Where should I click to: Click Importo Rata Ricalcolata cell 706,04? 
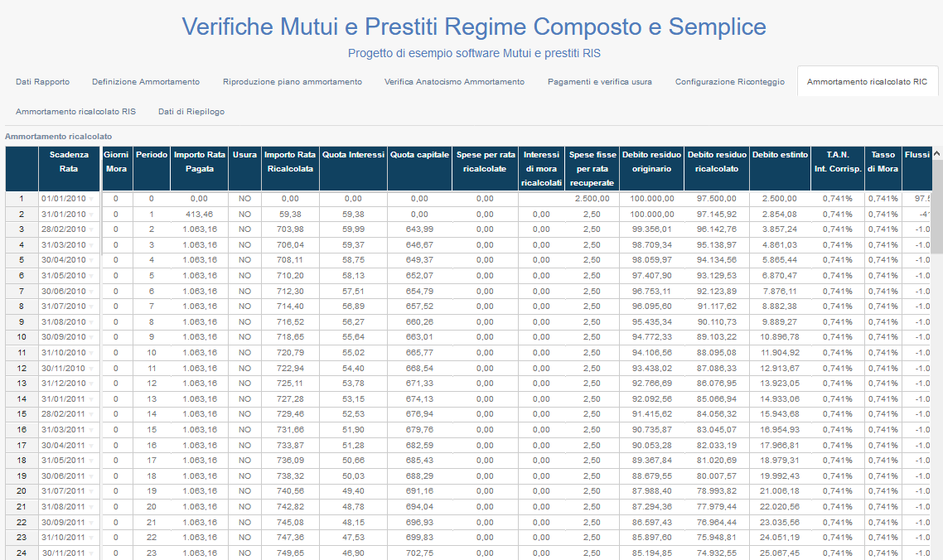(290, 245)
